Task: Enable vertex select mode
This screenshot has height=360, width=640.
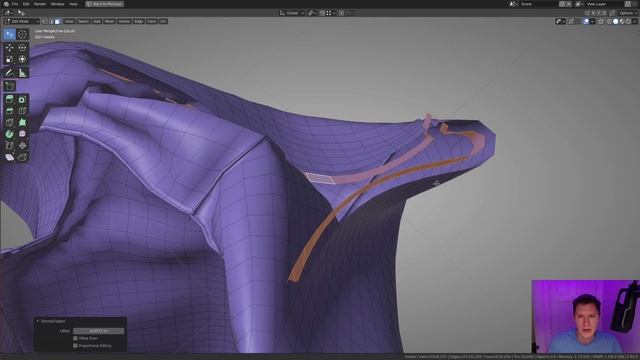Action: tap(45, 21)
